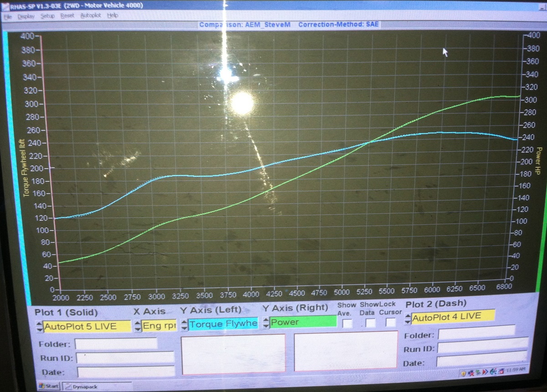Click the Plot 1 Date field
The height and width of the screenshot is (392, 547).
click(x=126, y=371)
